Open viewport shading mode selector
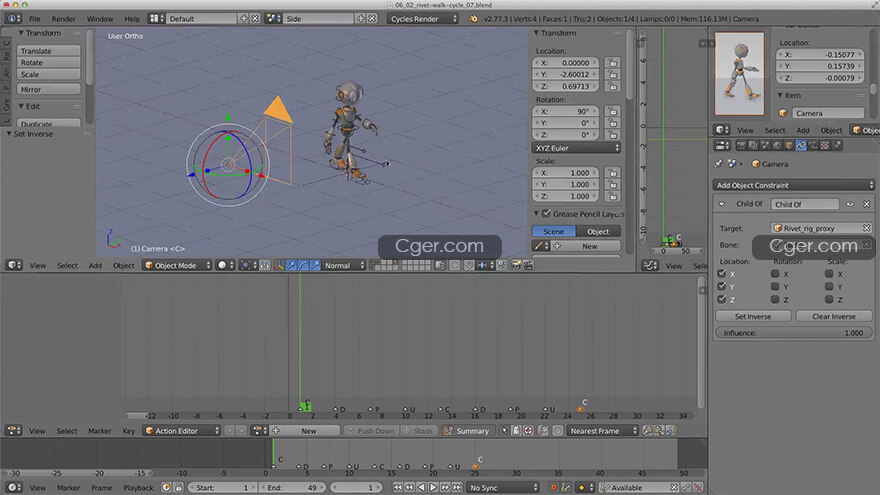Screen dimensions: 880x495 (225, 265)
